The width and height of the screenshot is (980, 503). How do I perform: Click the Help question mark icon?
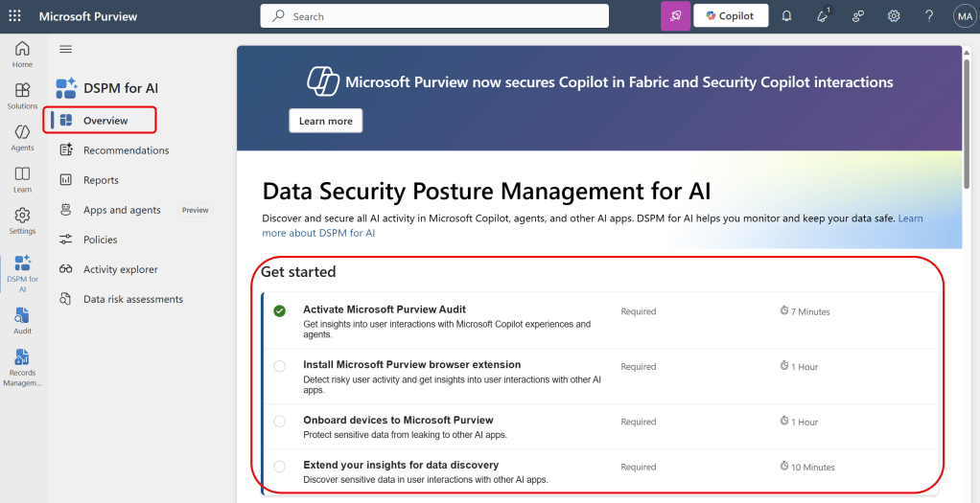click(x=928, y=16)
